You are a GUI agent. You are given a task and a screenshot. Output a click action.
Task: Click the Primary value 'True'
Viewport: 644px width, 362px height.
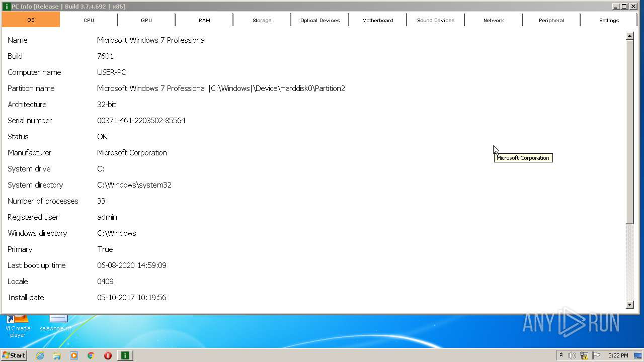coord(105,249)
